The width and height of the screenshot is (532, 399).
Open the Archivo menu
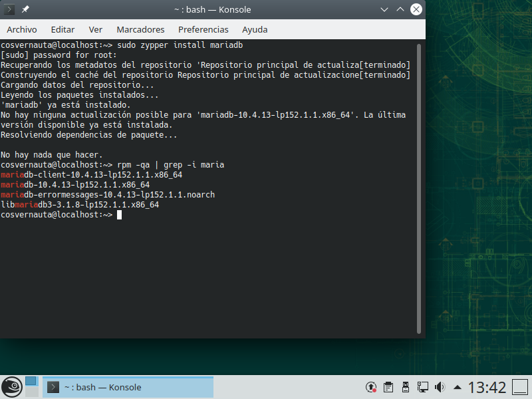coord(22,29)
